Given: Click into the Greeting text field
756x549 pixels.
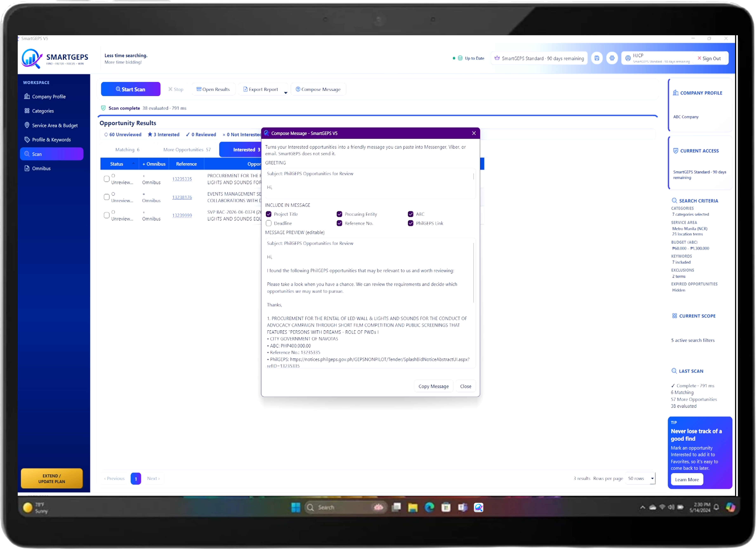Looking at the screenshot, I should click(x=370, y=183).
